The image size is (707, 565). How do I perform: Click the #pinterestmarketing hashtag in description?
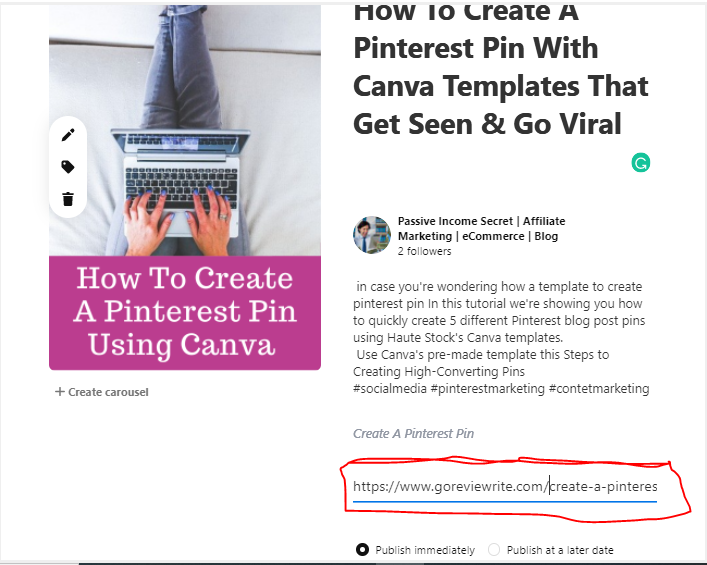point(487,389)
